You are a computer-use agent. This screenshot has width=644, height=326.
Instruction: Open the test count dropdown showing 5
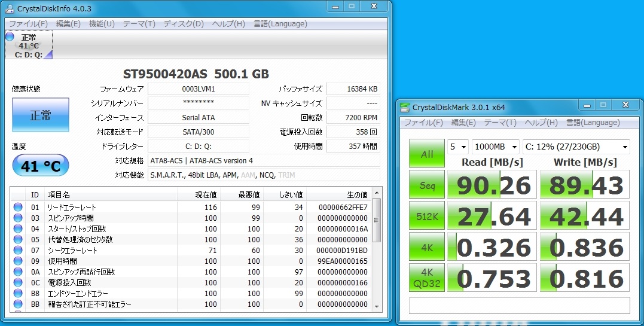coord(458,147)
